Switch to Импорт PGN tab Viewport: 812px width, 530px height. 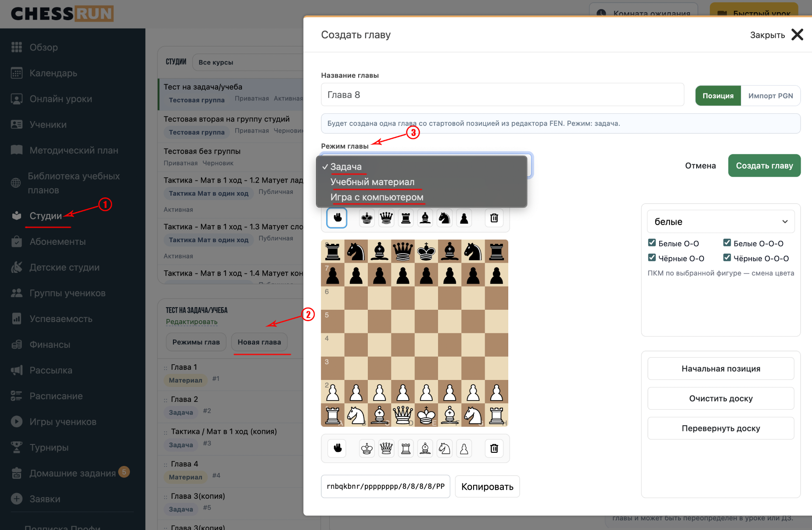(x=770, y=96)
